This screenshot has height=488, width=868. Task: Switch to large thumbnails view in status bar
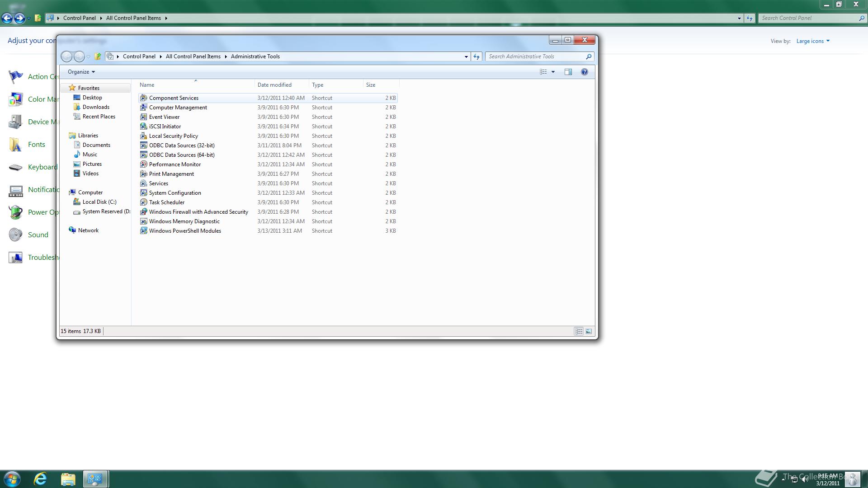point(589,332)
